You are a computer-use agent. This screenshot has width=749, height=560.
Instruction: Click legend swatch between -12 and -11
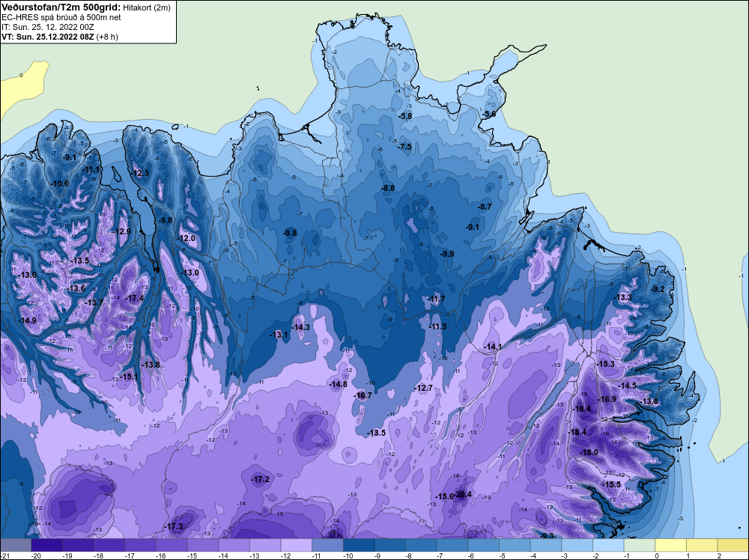(297, 545)
